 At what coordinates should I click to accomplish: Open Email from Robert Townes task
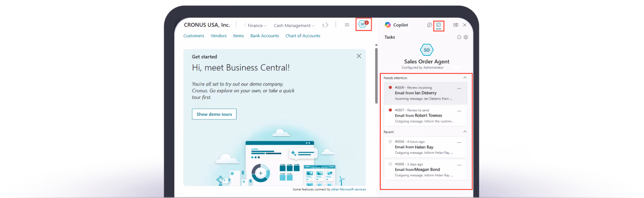[x=425, y=116]
